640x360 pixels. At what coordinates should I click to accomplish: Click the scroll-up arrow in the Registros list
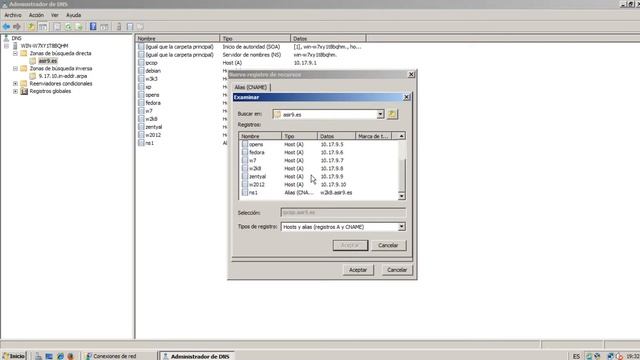pyautogui.click(x=402, y=136)
